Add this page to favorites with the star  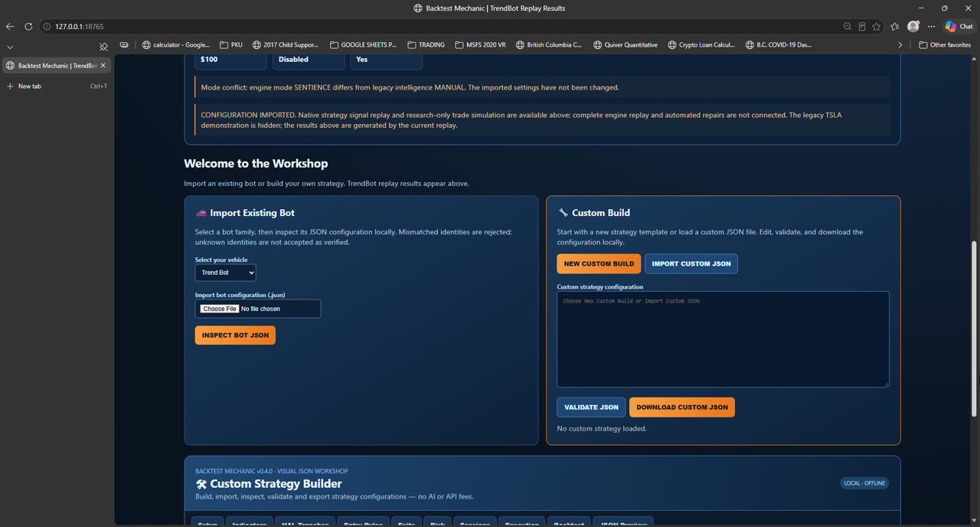coord(877,26)
